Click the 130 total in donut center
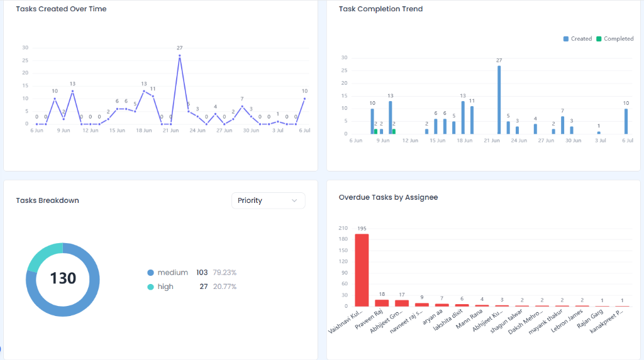The height and width of the screenshot is (360, 644). tap(63, 278)
